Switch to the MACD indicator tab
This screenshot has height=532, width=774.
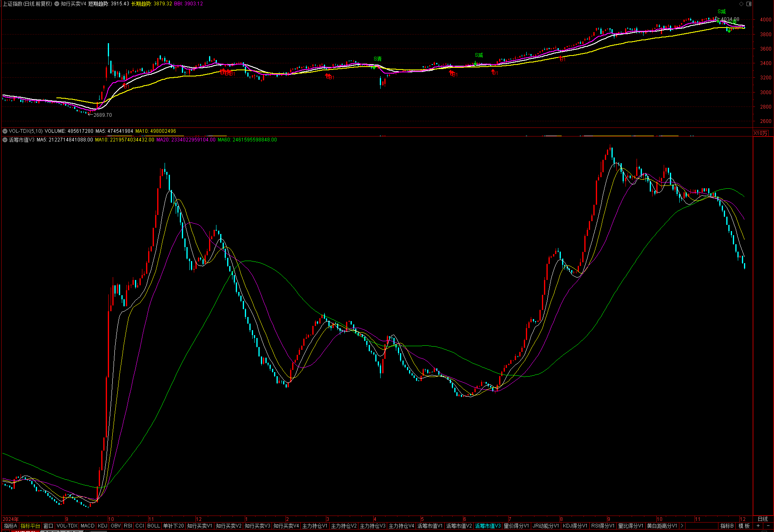(x=87, y=526)
